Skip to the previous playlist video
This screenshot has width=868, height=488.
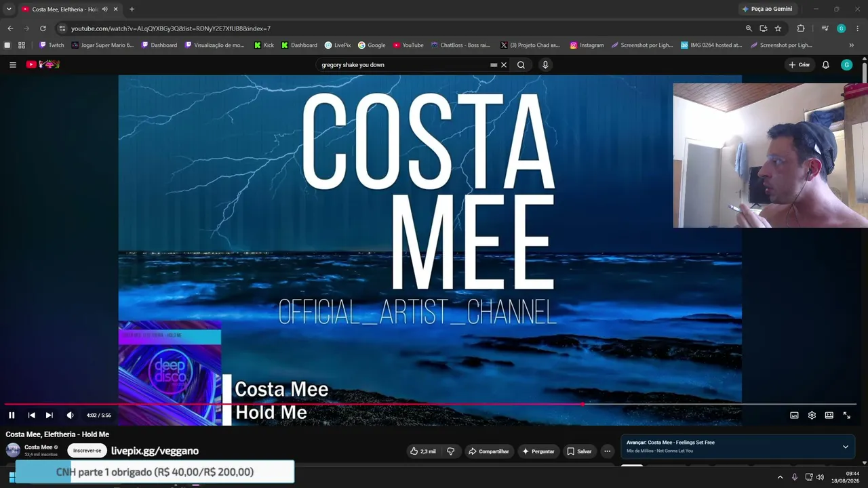point(31,415)
